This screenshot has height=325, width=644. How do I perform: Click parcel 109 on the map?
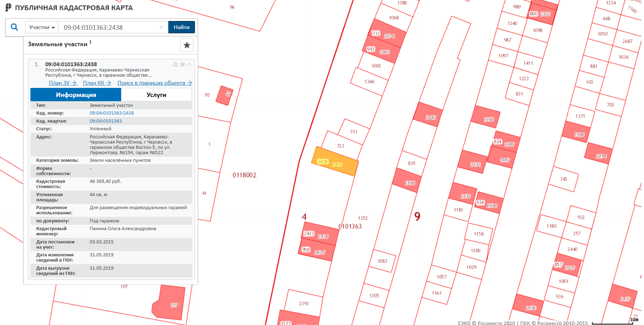[x=170, y=303]
